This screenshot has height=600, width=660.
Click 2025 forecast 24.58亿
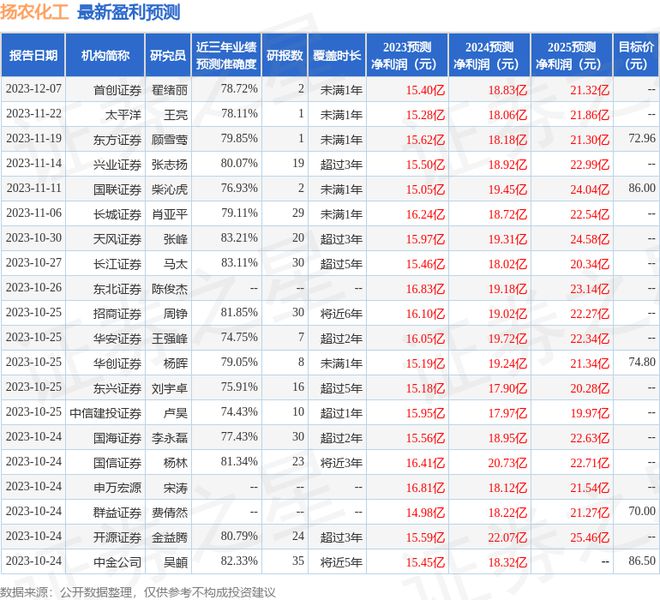(x=590, y=239)
